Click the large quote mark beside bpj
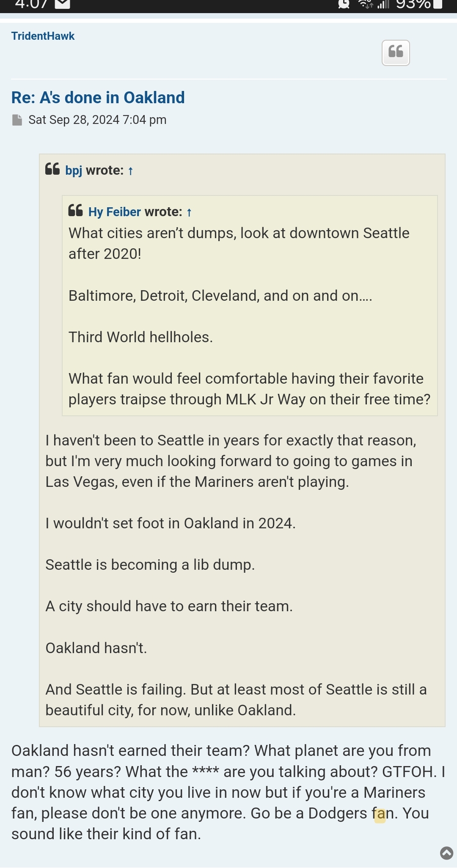The height and width of the screenshot is (868, 457). coord(52,169)
